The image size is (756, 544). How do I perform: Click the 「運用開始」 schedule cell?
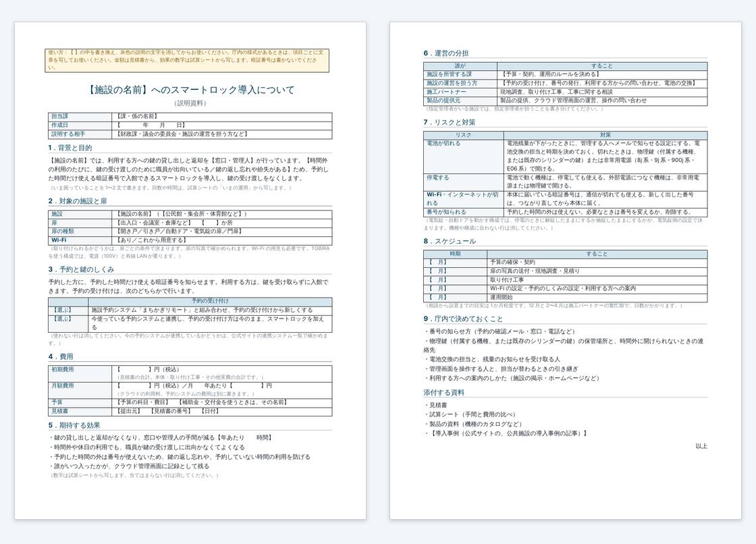pyautogui.click(x=597, y=298)
